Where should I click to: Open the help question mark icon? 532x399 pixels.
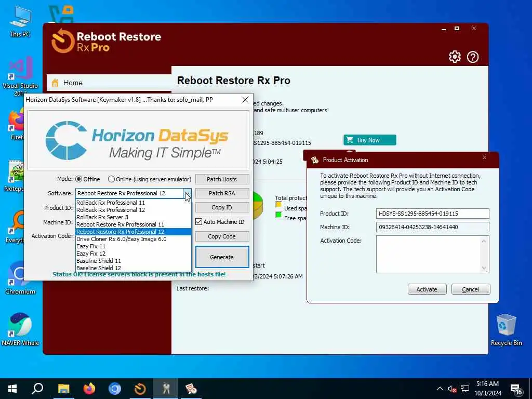473,57
